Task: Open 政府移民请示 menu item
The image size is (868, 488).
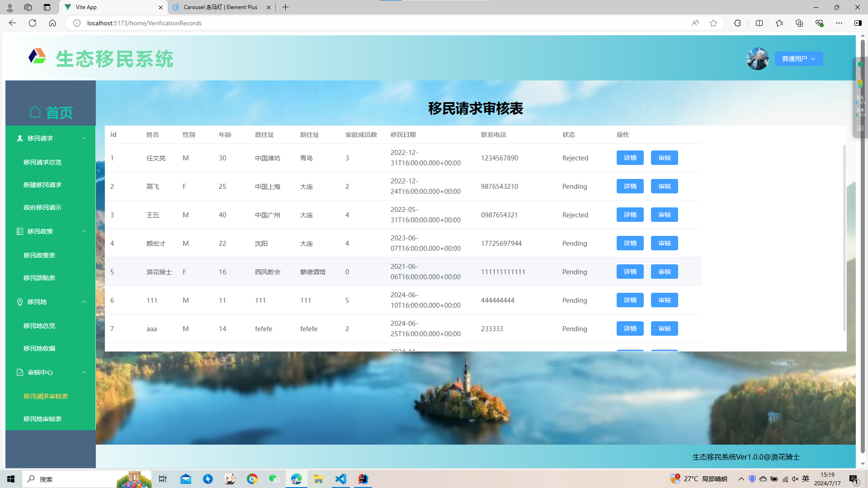Action: point(51,207)
